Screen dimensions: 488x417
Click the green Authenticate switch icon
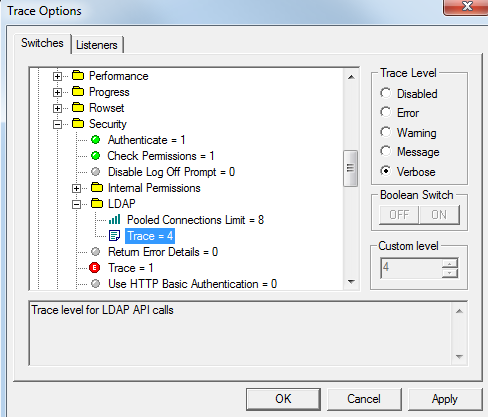pos(96,140)
